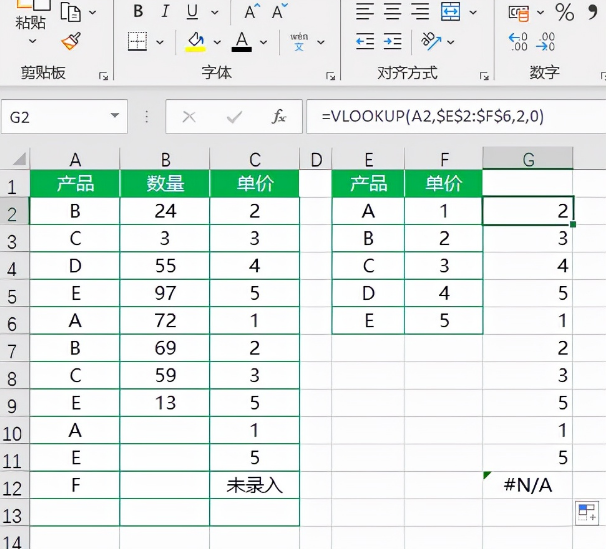Viewport: 610px width, 551px height.
Task: Select cell F6 with price 5
Action: pyautogui.click(x=444, y=321)
